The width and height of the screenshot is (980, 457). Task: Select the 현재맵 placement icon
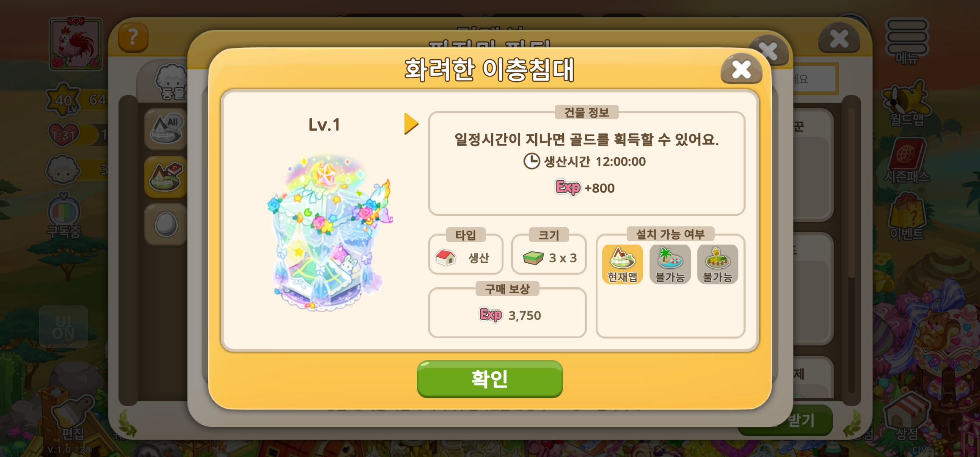click(622, 264)
